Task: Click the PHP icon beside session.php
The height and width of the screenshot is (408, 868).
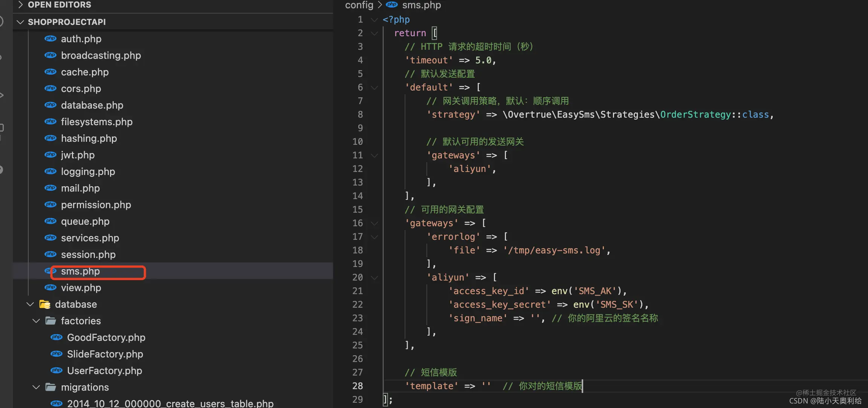Action: point(50,255)
